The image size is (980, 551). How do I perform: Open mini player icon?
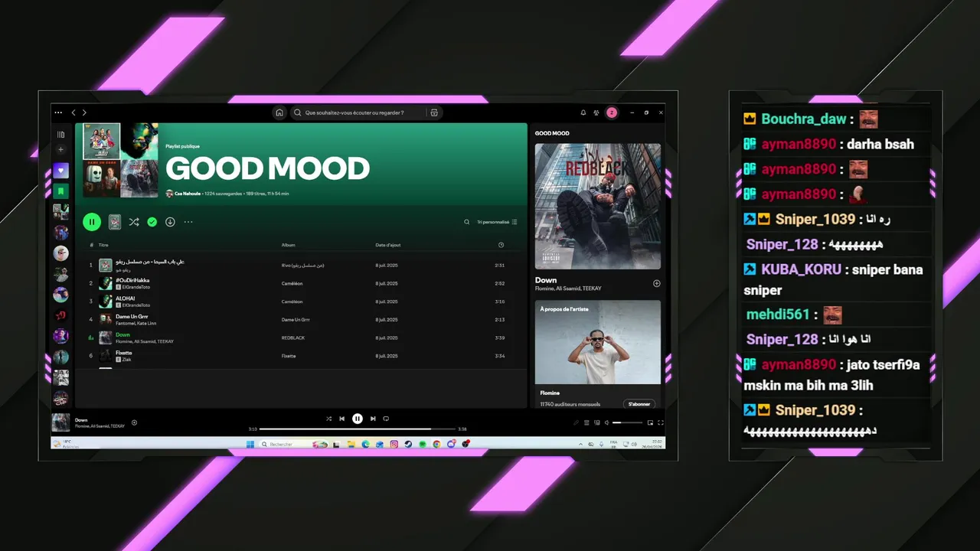point(650,422)
